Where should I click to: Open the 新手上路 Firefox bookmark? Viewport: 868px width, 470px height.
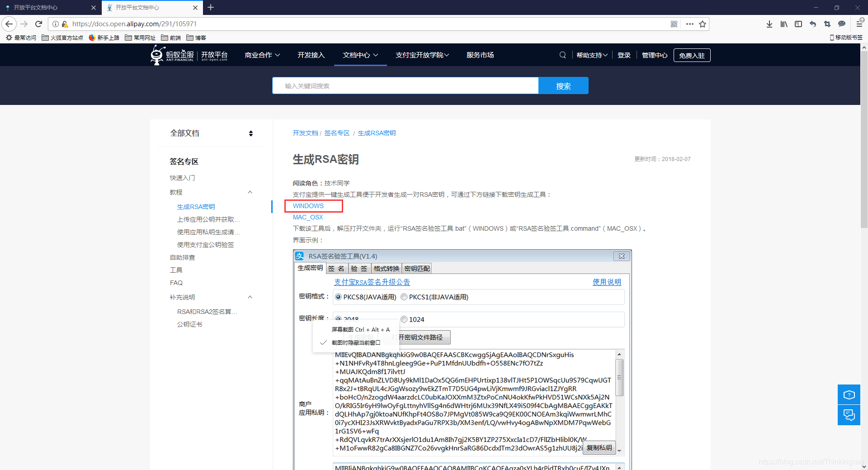104,38
